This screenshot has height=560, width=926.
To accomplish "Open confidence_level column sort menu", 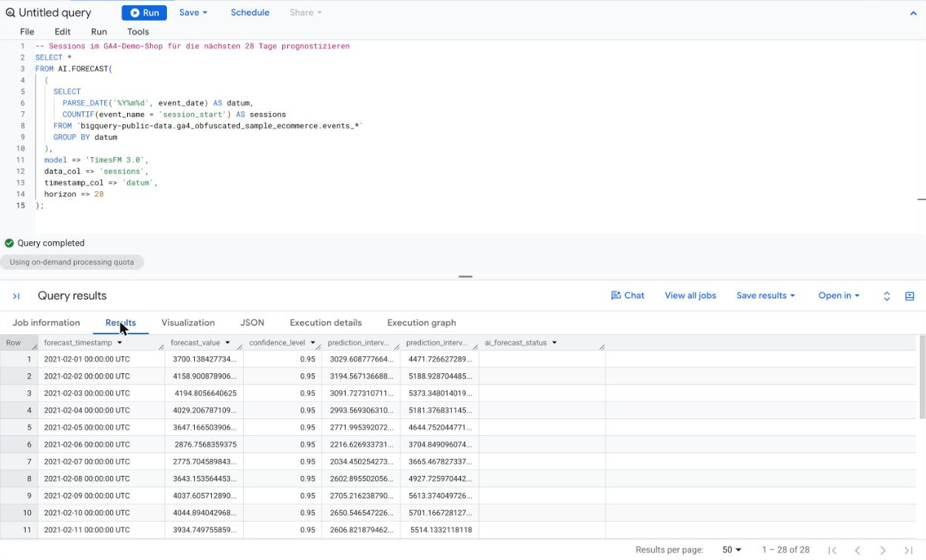I will (x=312, y=343).
